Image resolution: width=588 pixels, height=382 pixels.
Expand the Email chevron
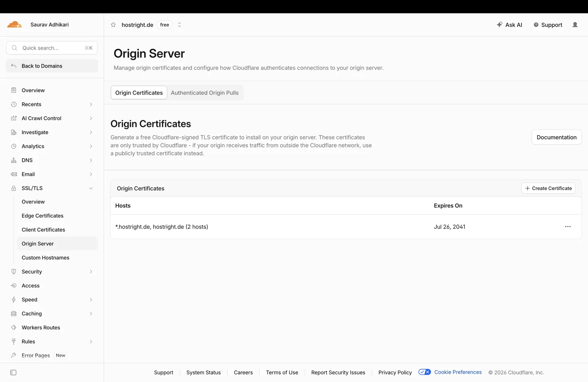91,174
